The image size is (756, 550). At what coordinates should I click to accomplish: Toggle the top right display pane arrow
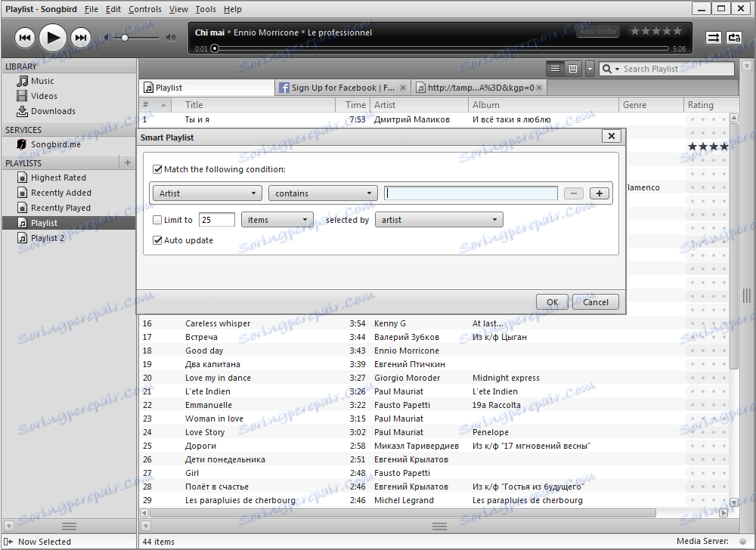747,65
